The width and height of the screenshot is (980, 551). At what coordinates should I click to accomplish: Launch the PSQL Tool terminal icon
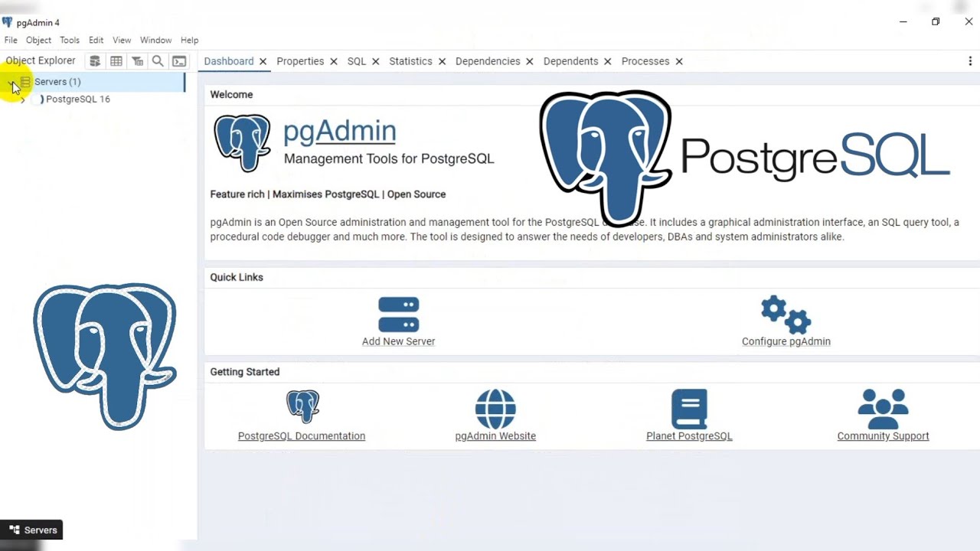[x=179, y=61]
